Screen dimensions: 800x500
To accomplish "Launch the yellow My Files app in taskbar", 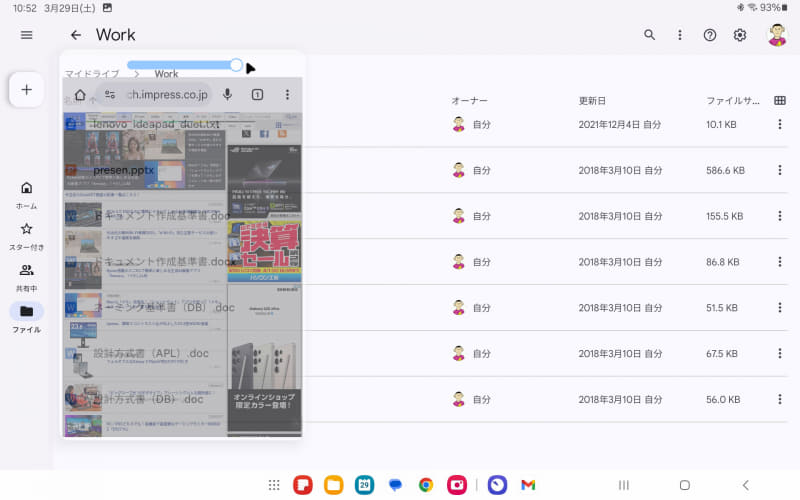I will click(x=333, y=485).
